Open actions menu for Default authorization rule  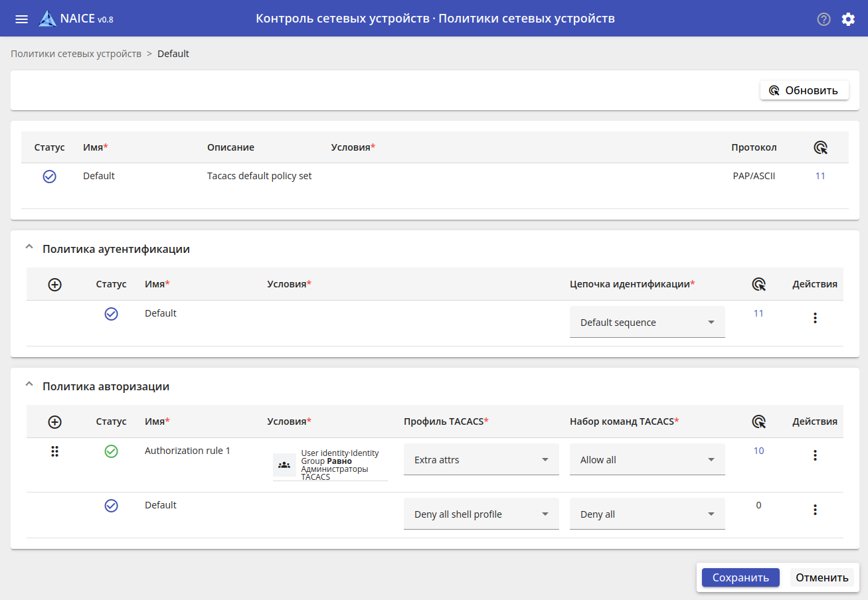coord(815,510)
